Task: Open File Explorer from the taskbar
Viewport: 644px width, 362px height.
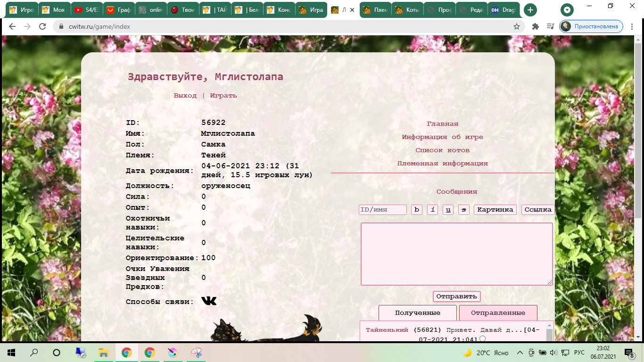Action: click(x=103, y=353)
